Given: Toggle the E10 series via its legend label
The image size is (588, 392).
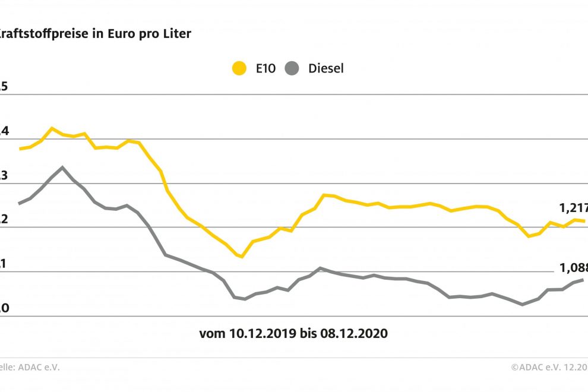Looking at the screenshot, I should [265, 68].
